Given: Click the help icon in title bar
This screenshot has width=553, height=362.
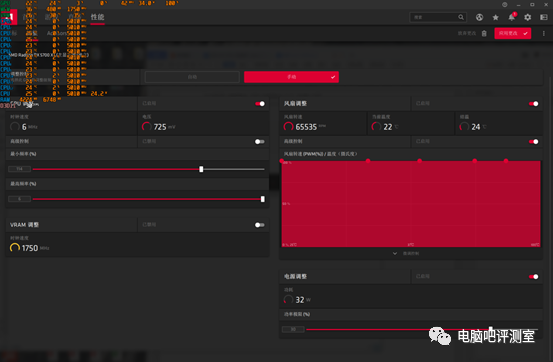Looking at the screenshot, I should (504, 5).
